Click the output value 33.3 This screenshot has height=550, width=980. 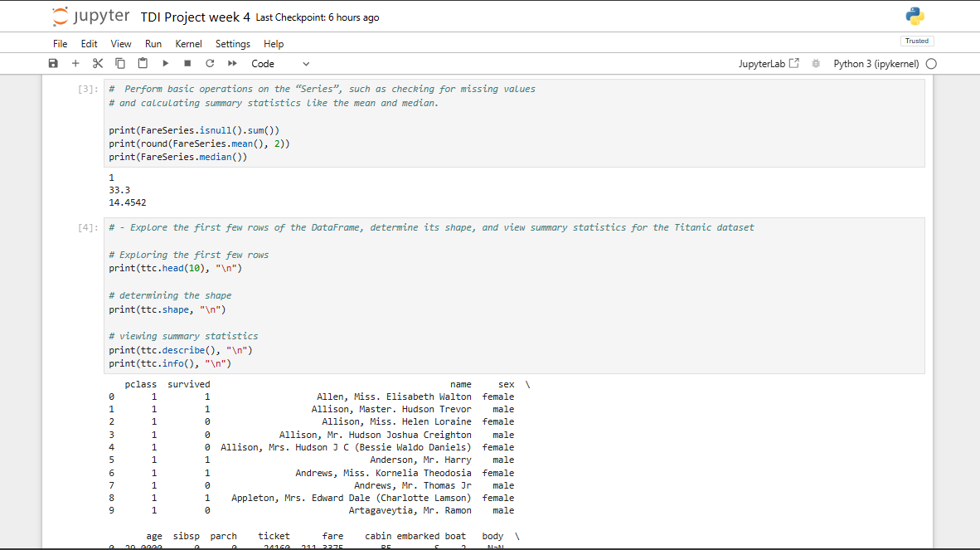[x=119, y=190]
